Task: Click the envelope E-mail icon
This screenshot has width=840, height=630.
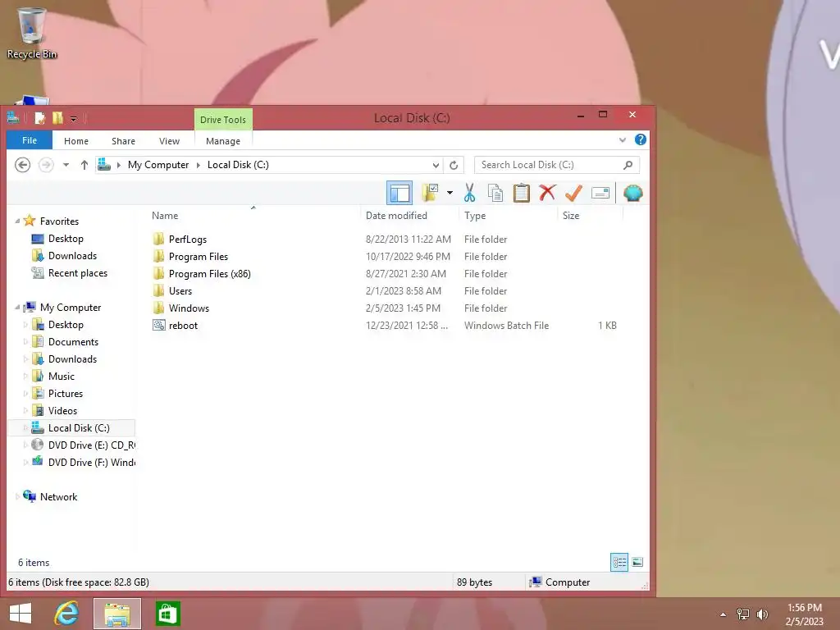Action: (x=600, y=193)
